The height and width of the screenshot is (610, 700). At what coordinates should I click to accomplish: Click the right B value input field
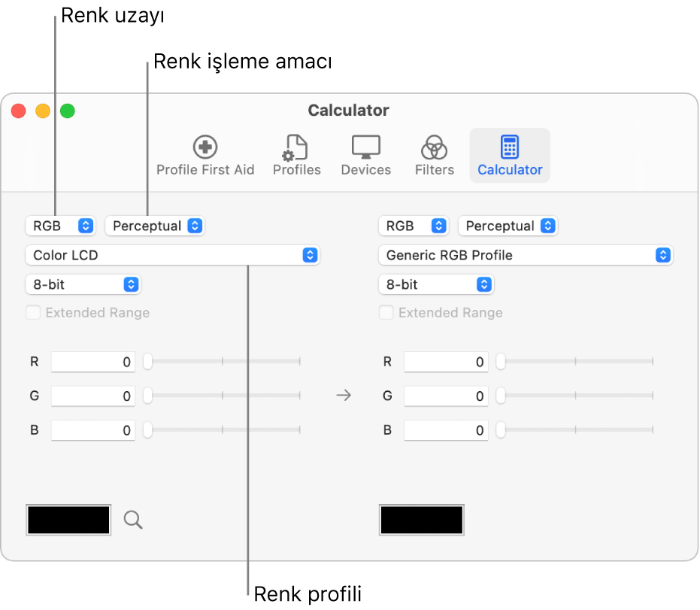446,430
